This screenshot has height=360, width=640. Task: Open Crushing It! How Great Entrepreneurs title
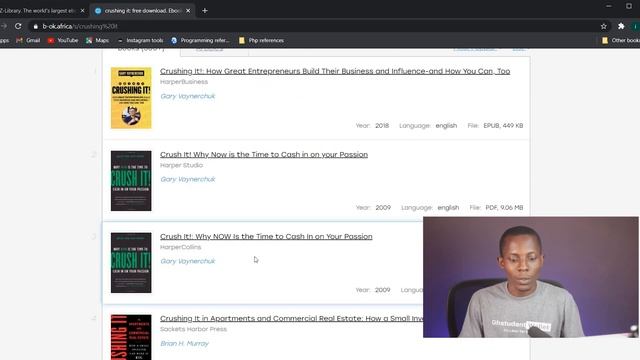click(x=335, y=71)
